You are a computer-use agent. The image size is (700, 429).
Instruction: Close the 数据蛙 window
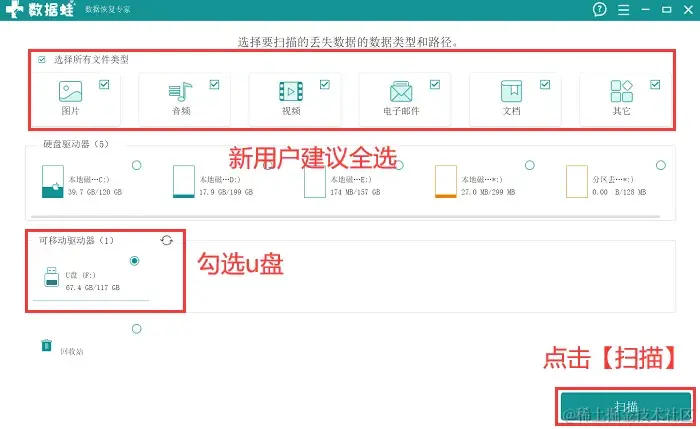point(688,9)
